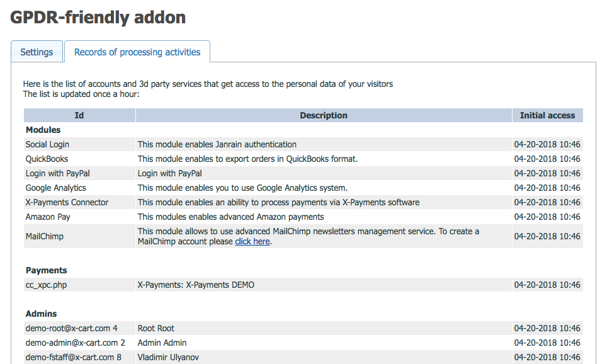Select demo-fstaff@x-cart.com 8 admin id
The width and height of the screenshot is (607, 364).
74,357
